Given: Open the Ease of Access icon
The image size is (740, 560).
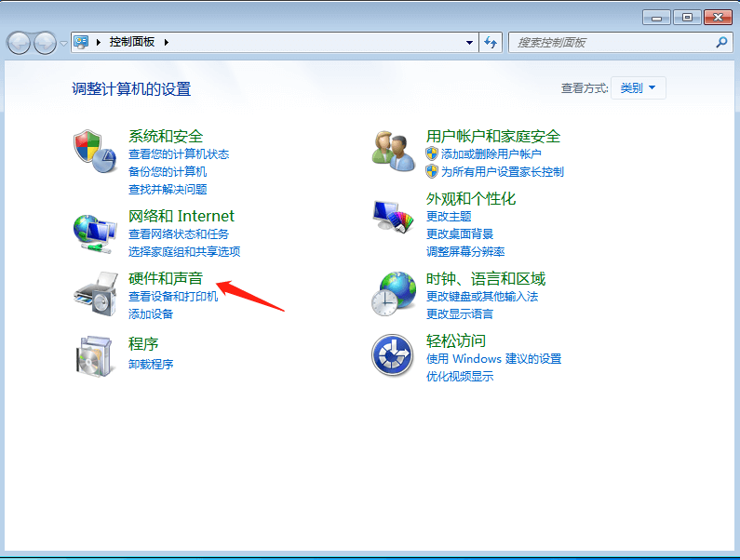Looking at the screenshot, I should (x=392, y=355).
